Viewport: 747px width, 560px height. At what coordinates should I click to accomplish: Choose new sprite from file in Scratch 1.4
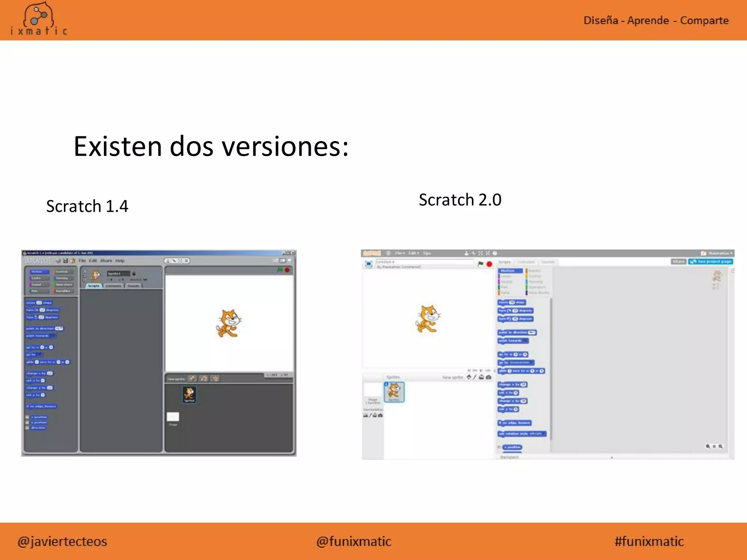click(204, 379)
